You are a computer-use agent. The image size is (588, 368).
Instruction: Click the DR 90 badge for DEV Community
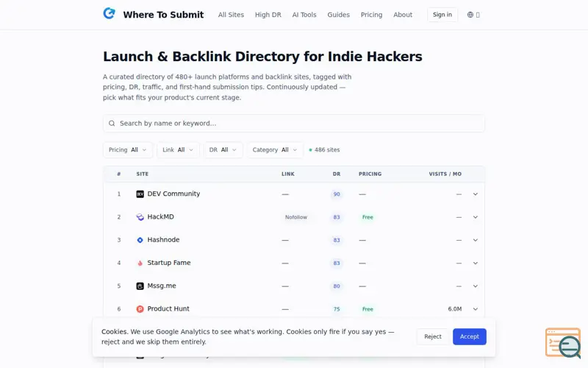pos(337,194)
